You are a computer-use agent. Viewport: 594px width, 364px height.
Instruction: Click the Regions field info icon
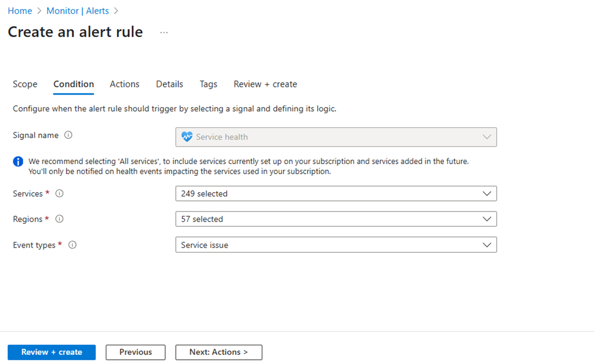pyautogui.click(x=59, y=219)
